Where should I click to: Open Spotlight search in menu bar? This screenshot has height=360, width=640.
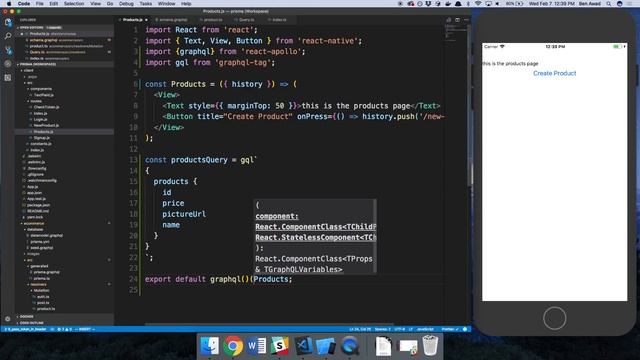(x=609, y=4)
